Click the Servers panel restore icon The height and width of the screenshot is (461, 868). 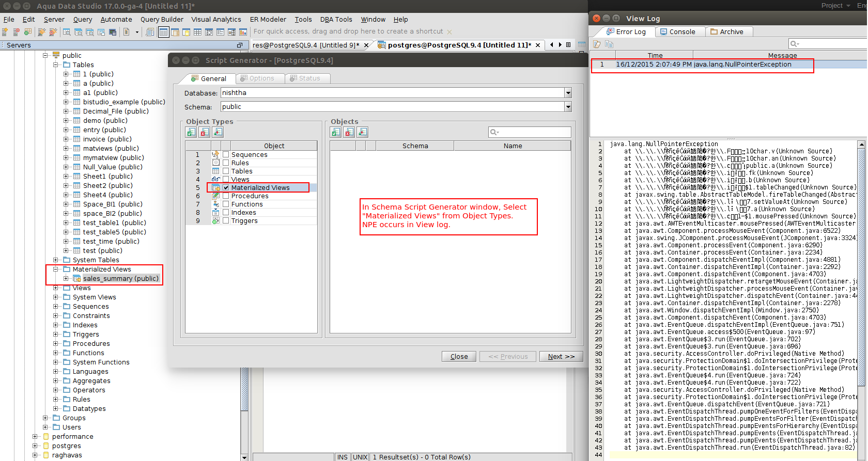click(x=239, y=45)
